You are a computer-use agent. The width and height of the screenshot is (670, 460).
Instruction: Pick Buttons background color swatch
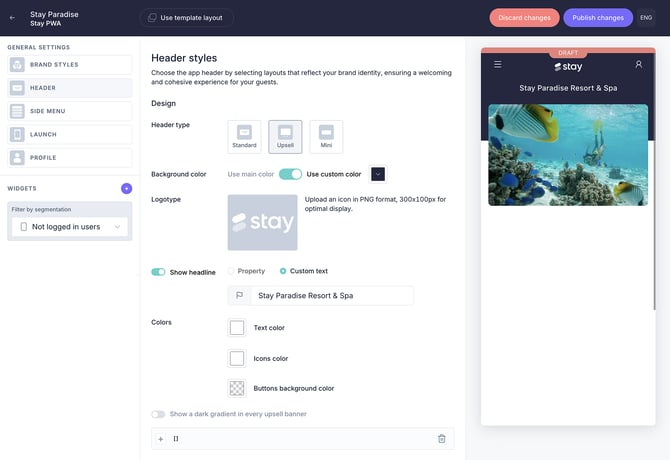pyautogui.click(x=237, y=388)
